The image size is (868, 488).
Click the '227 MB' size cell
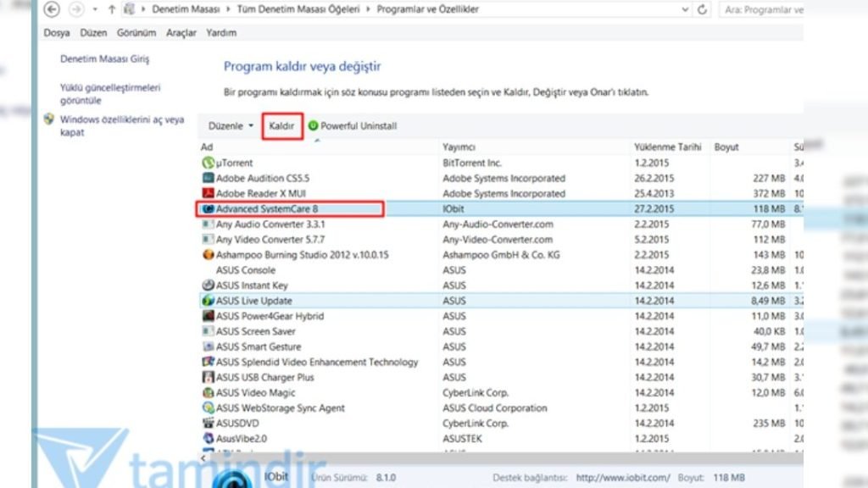769,178
